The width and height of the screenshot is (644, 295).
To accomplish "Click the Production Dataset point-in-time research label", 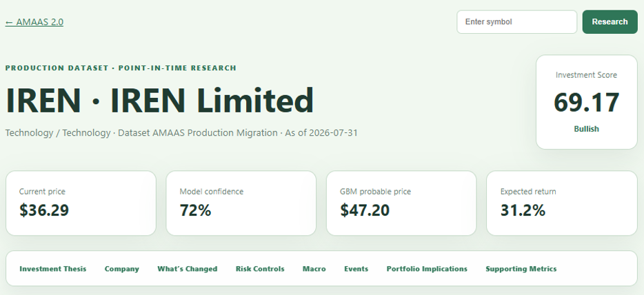I will pos(121,68).
